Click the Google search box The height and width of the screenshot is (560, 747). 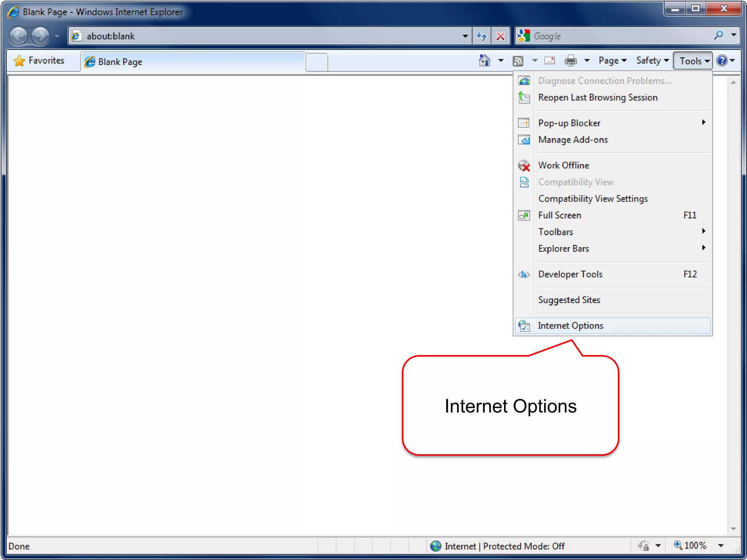coord(620,36)
